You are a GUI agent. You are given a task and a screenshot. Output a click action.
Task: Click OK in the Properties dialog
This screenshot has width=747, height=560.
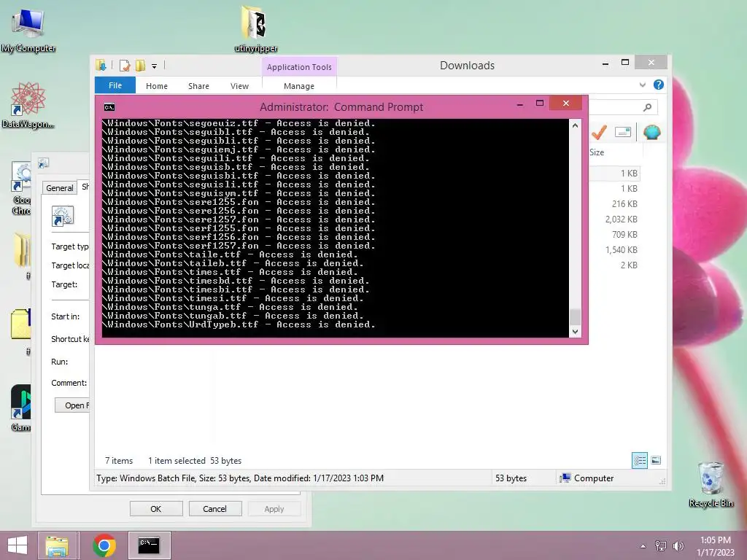click(156, 508)
